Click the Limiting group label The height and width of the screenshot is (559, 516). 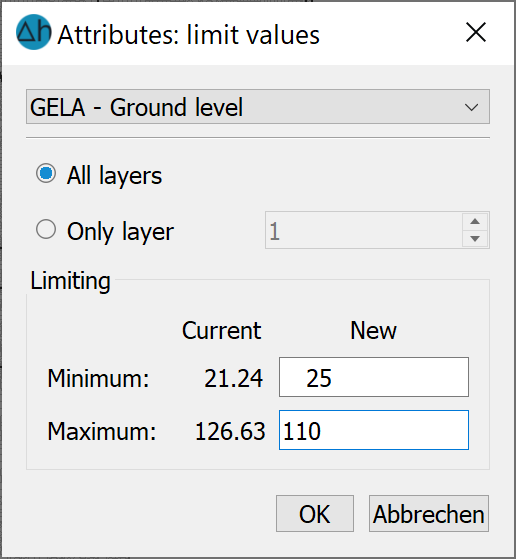pyautogui.click(x=70, y=281)
